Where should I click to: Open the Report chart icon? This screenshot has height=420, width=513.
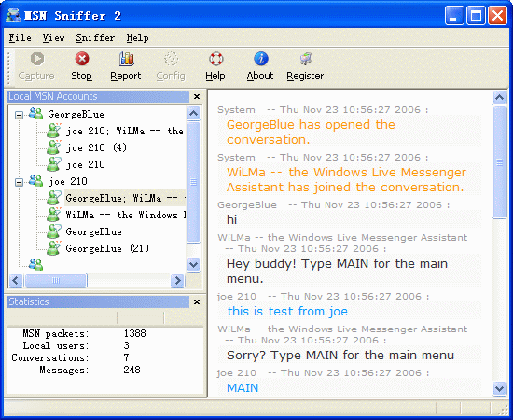126,59
